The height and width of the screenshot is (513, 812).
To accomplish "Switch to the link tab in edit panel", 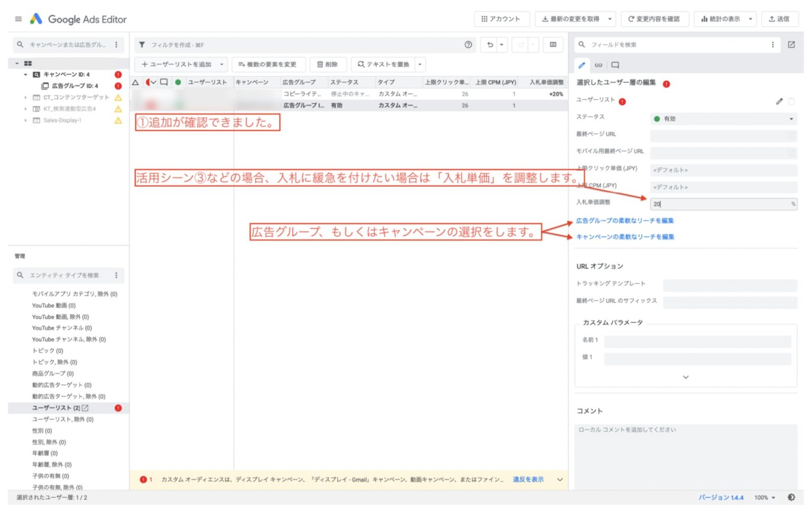I will (598, 66).
